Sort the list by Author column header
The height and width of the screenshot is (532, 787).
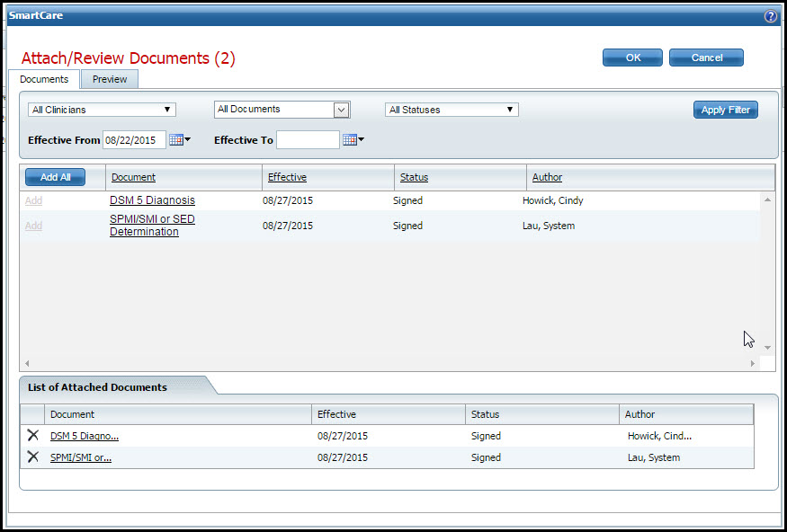[547, 177]
